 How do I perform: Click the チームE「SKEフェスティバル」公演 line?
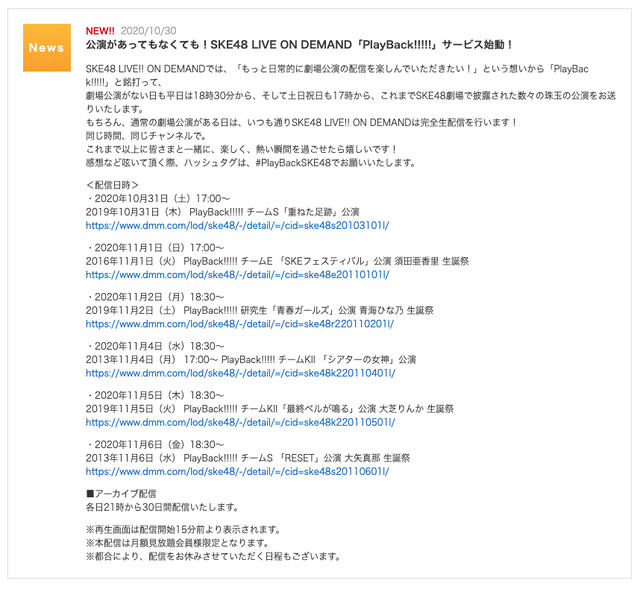click(277, 261)
